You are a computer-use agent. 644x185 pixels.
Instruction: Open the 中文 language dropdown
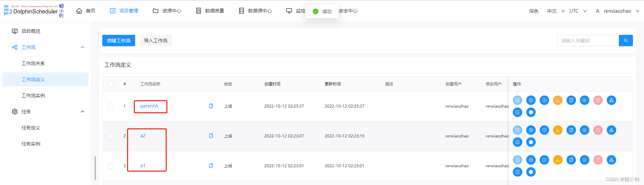[556, 11]
